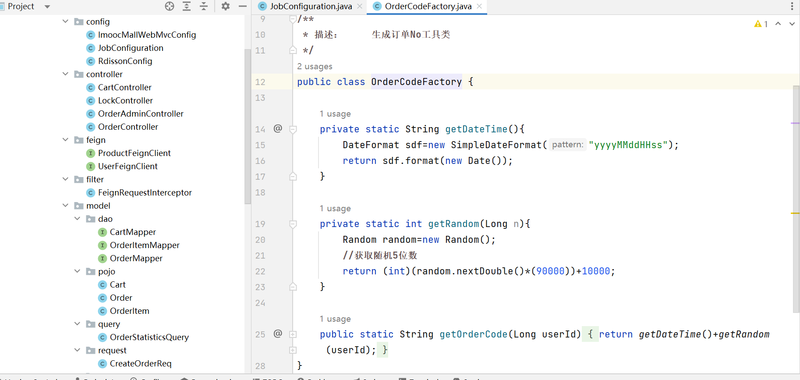800x380 pixels.
Task: Open the Cart pojo class
Action: pyautogui.click(x=117, y=285)
